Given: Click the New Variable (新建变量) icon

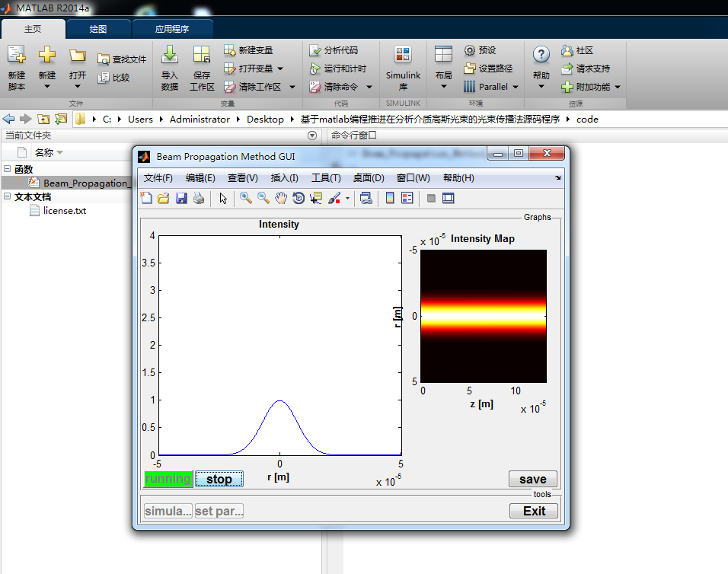Looking at the screenshot, I should pos(230,50).
